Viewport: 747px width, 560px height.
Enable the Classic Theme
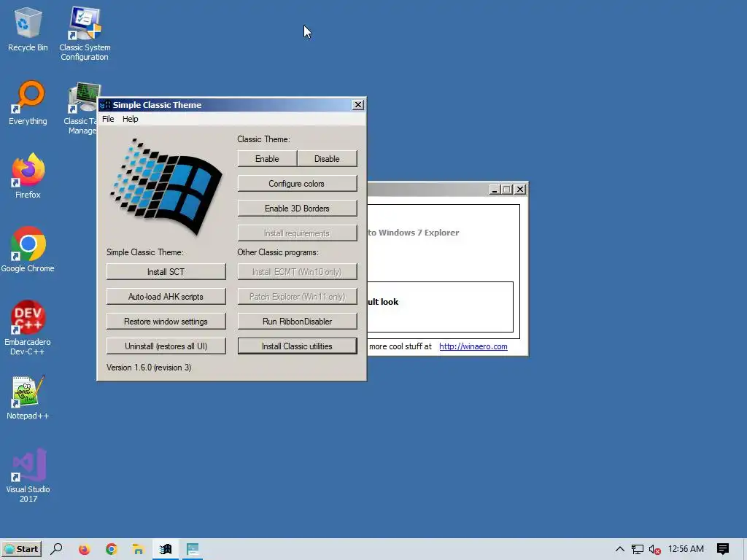(267, 158)
